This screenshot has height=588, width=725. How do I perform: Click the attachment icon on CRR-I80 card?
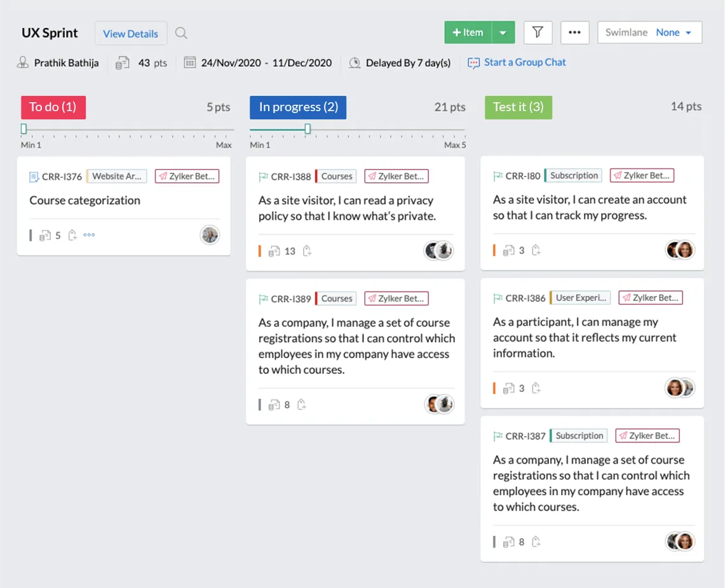click(536, 250)
